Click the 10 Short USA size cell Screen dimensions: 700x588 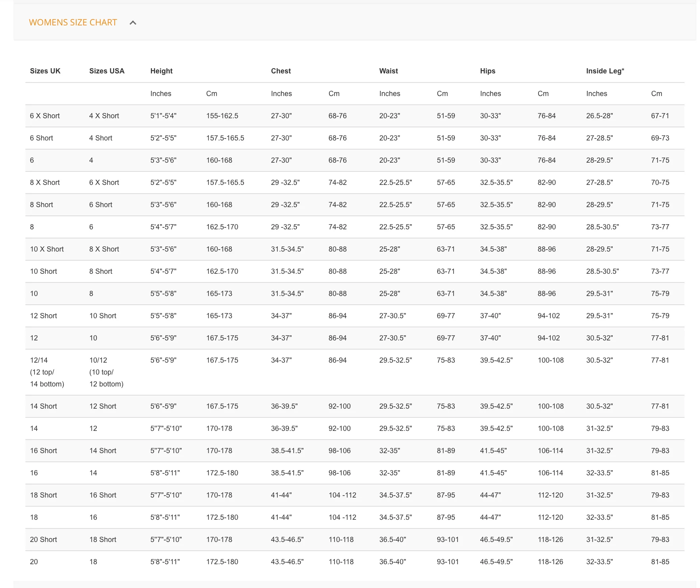(103, 316)
